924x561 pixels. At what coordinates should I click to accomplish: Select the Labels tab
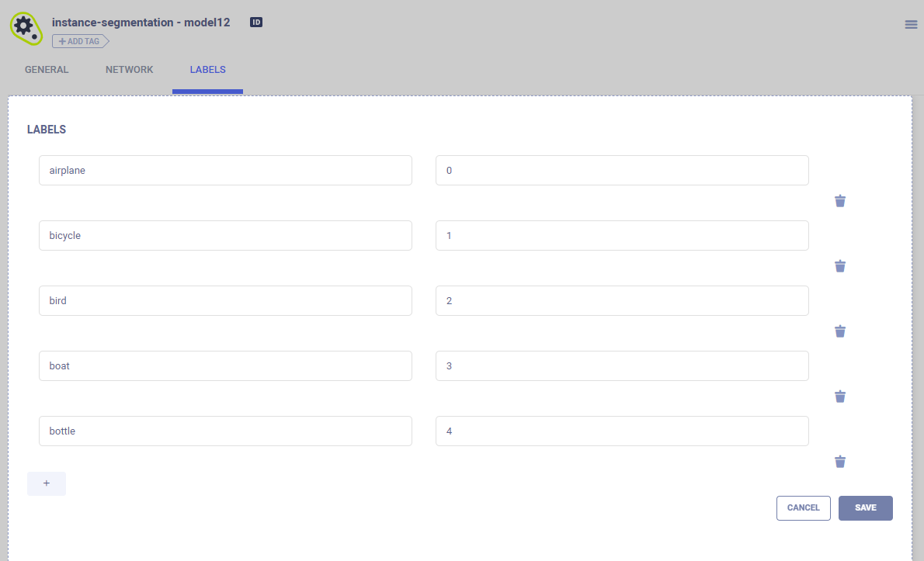[x=207, y=70]
